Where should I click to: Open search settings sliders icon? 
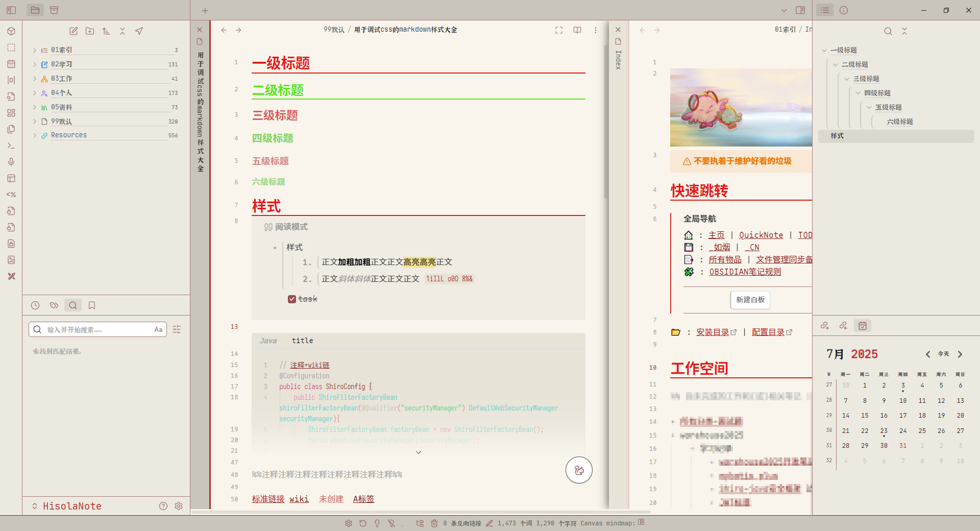177,329
